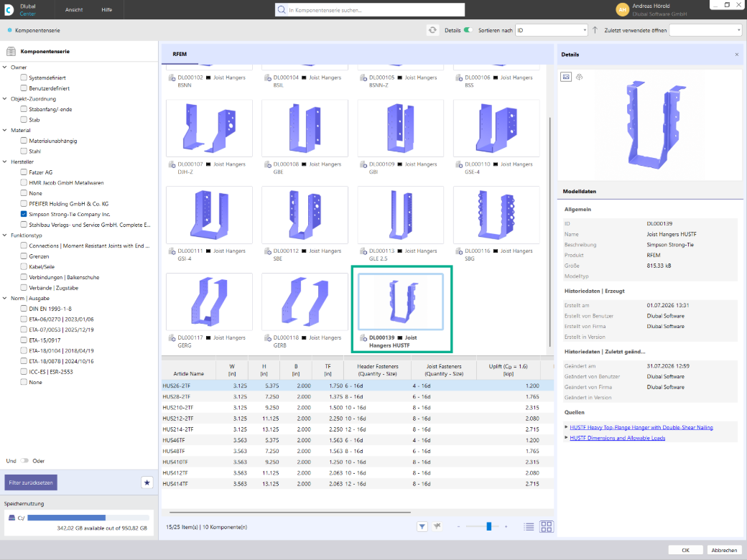Open HUSTF Heavy Top-Flange Hanger link

pyautogui.click(x=641, y=427)
